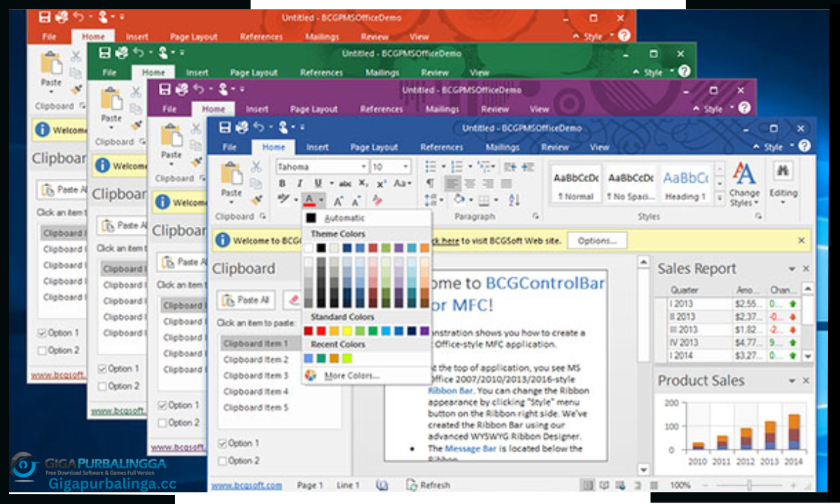Toggle Option 1 checkbox in green window
The height and width of the screenshot is (504, 840).
tap(102, 368)
